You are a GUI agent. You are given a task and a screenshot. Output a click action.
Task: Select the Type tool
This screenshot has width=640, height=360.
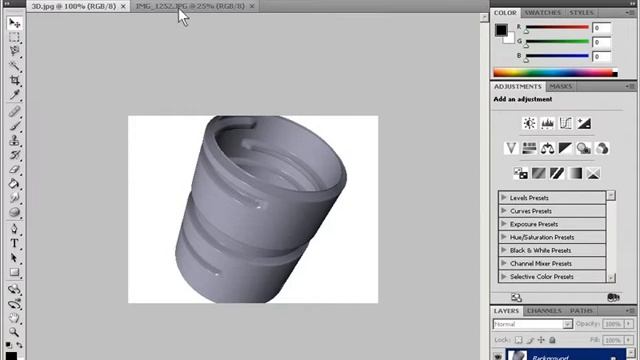(14, 243)
